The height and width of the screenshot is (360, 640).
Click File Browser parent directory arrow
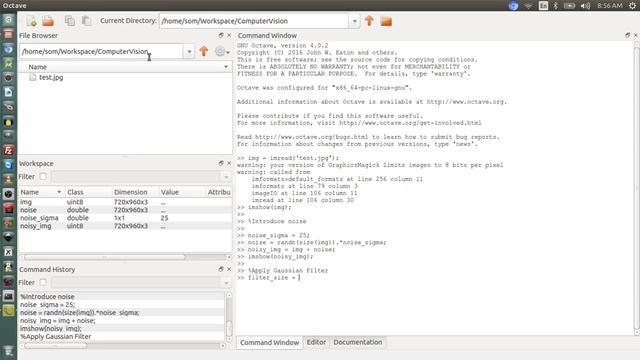(x=204, y=51)
